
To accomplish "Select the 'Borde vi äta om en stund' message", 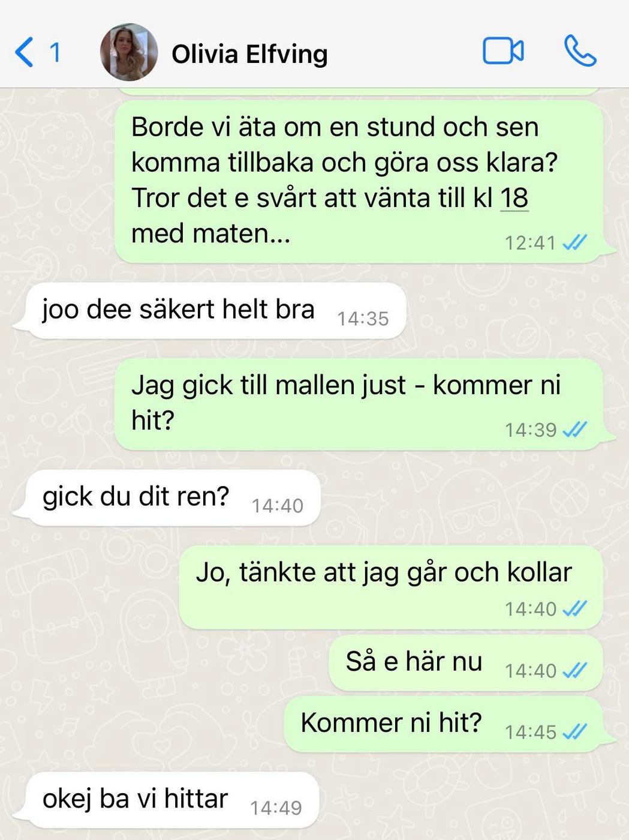I will [359, 181].
